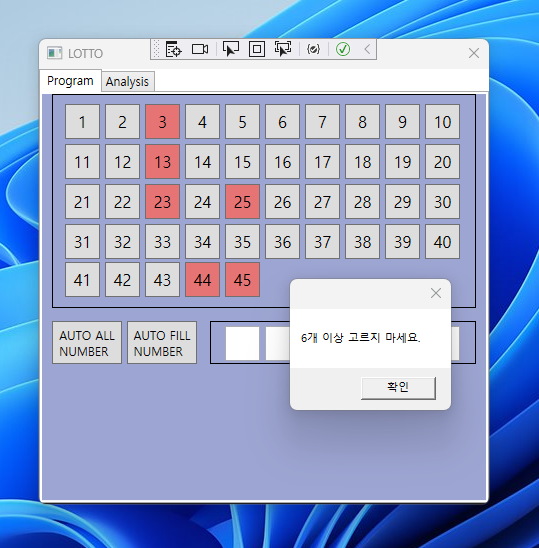Click the first white result box
Screen dimensions: 539x548
click(242, 343)
